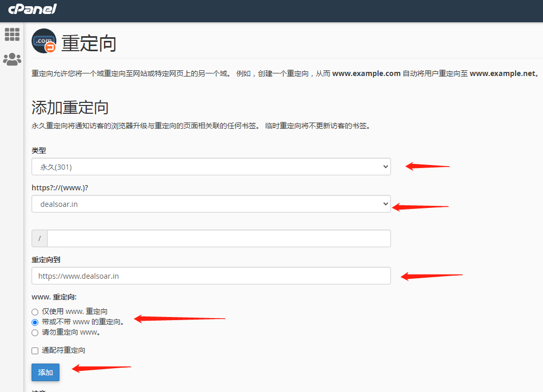Click the cPanel logo in the header
This screenshot has height=392, width=543.
coord(32,9)
